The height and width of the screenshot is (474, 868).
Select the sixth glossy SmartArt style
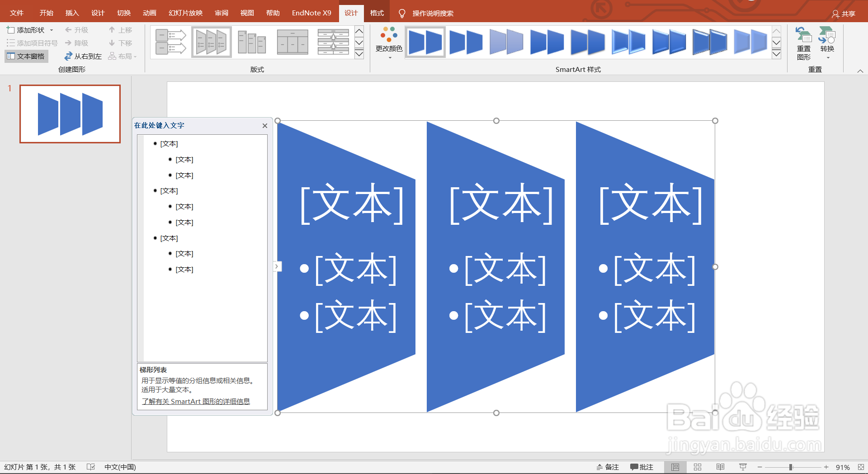pos(628,42)
